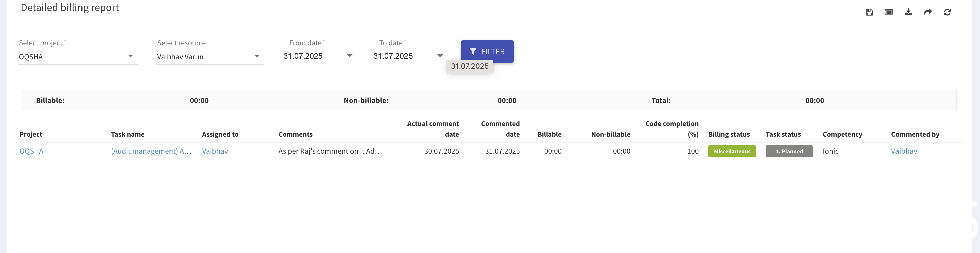
Task: Click the green Miscellaneous billing status badge
Action: [732, 151]
